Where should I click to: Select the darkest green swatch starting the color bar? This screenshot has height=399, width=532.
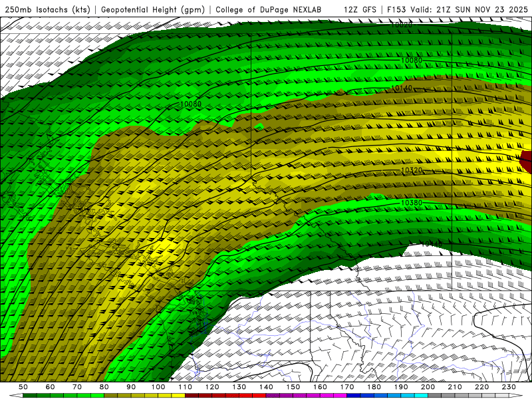pos(30,396)
